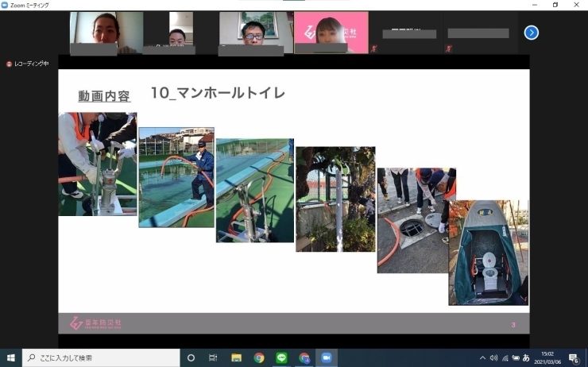Select the participant video with the pink background
This screenshot has width=588, height=367.
(x=331, y=32)
